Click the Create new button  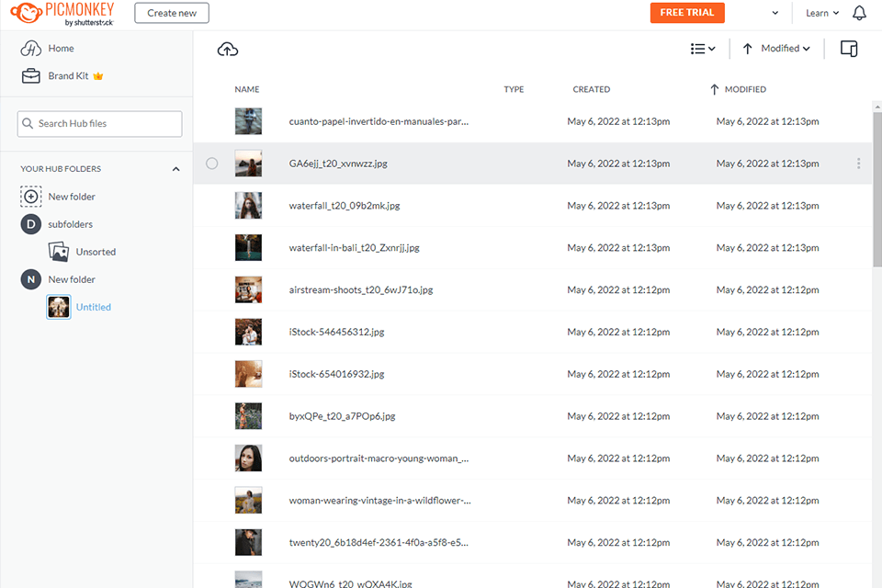tap(172, 13)
